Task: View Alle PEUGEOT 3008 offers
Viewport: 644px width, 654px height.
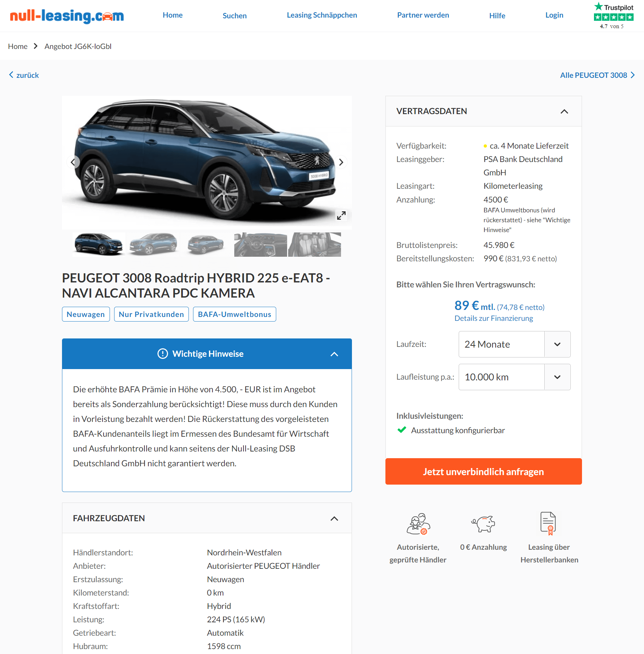Action: pos(597,75)
